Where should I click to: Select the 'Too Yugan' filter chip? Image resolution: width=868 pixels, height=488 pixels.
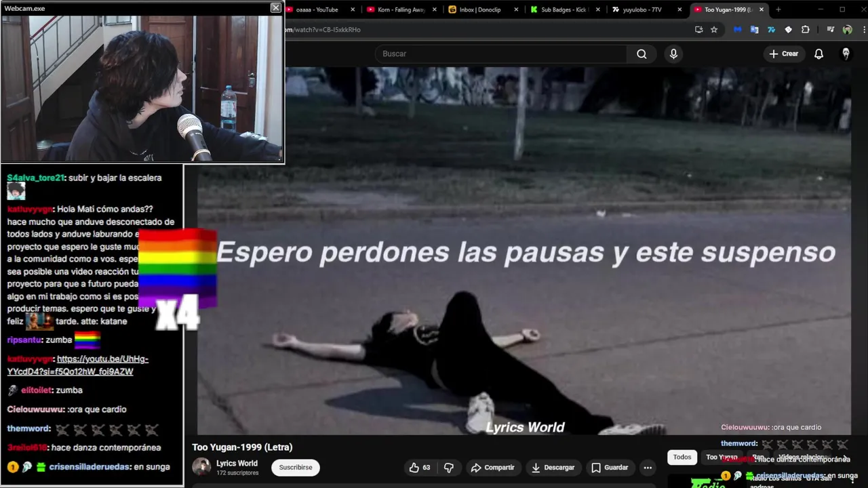tap(722, 457)
